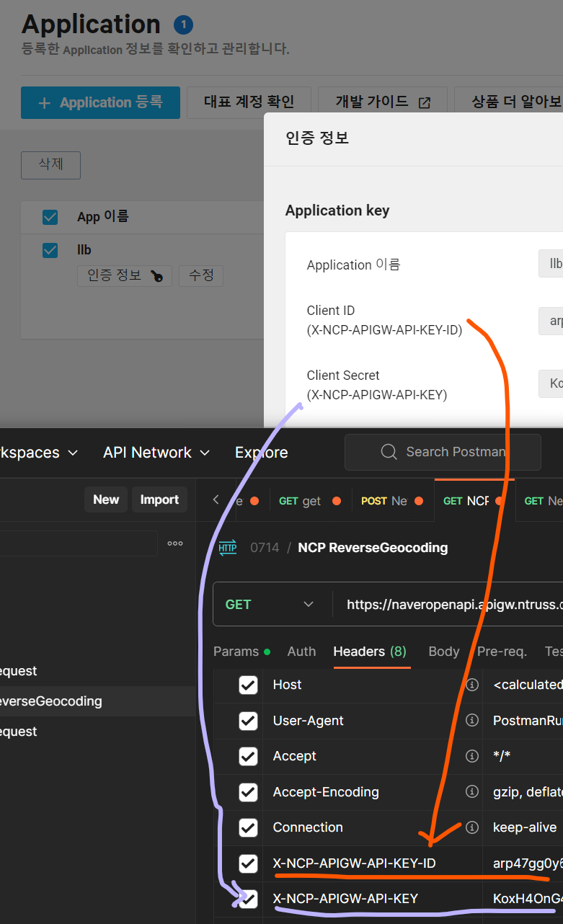The width and height of the screenshot is (563, 924).
Task: Open the Params tab
Action: tap(241, 652)
